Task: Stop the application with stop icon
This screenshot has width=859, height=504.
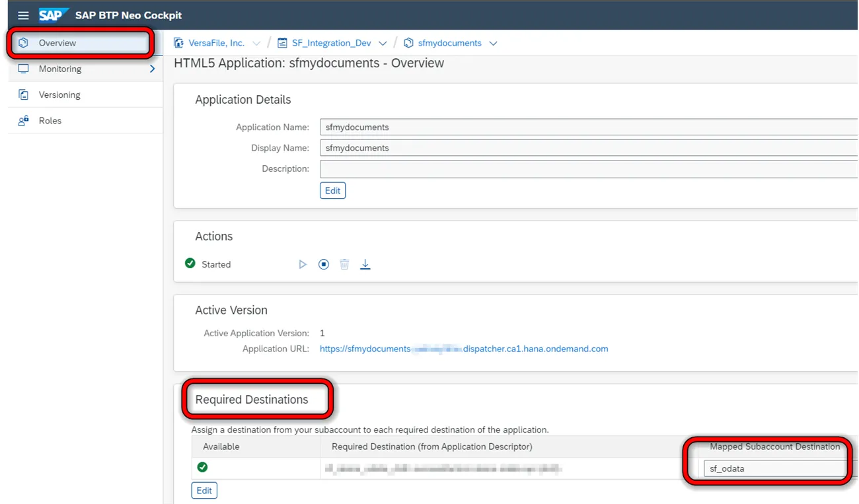Action: (324, 264)
